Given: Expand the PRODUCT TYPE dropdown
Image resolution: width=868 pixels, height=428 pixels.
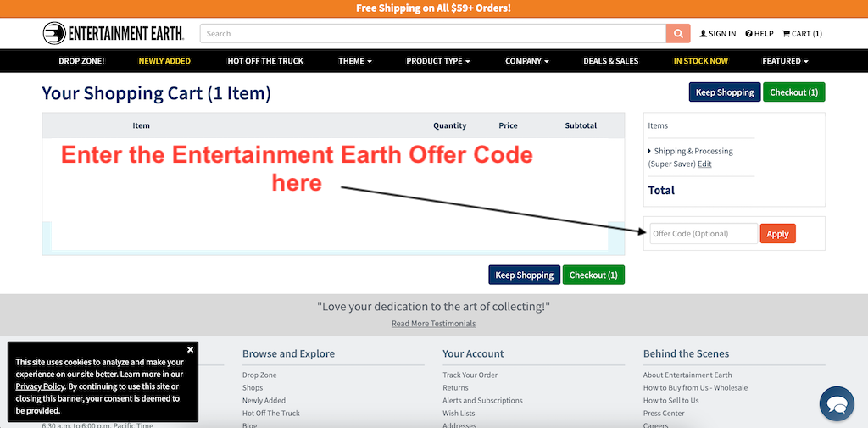Looking at the screenshot, I should click(438, 61).
